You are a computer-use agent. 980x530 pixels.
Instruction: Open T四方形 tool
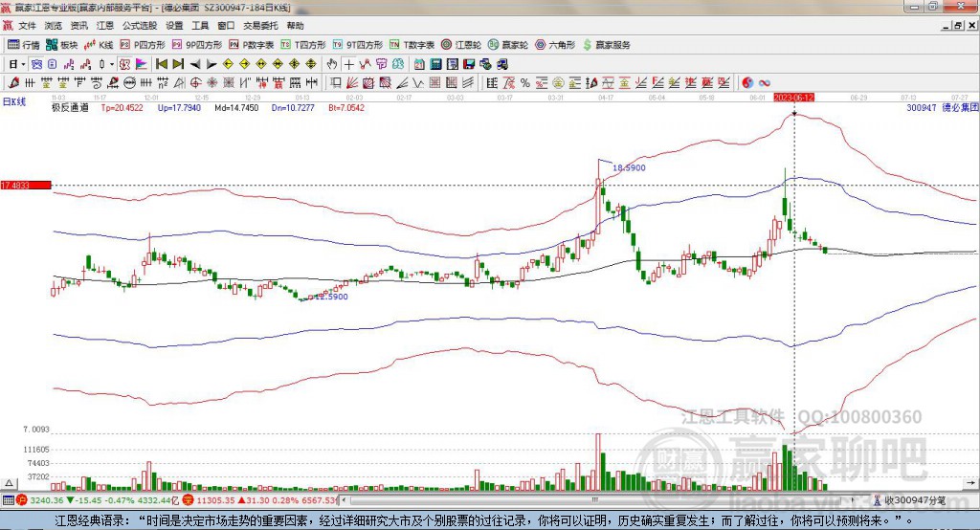[303, 45]
